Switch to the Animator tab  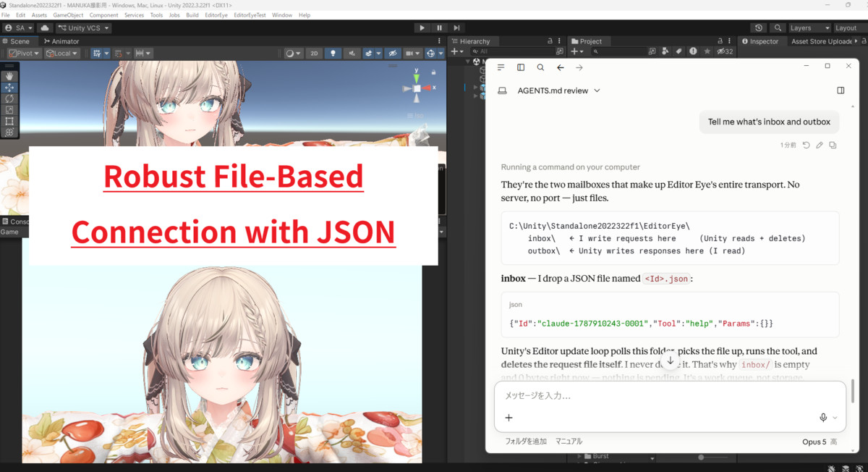pos(61,41)
